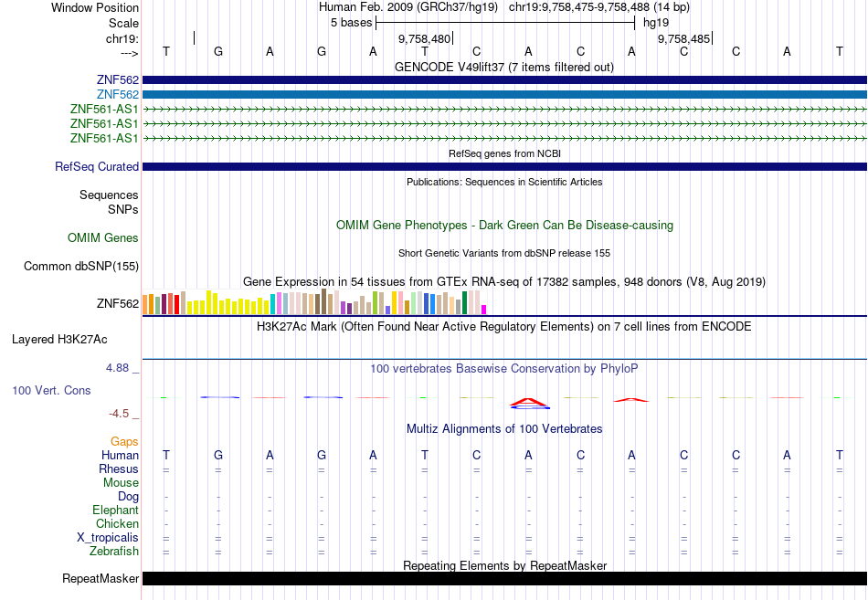Click the OMIM Genes track label

(x=103, y=238)
